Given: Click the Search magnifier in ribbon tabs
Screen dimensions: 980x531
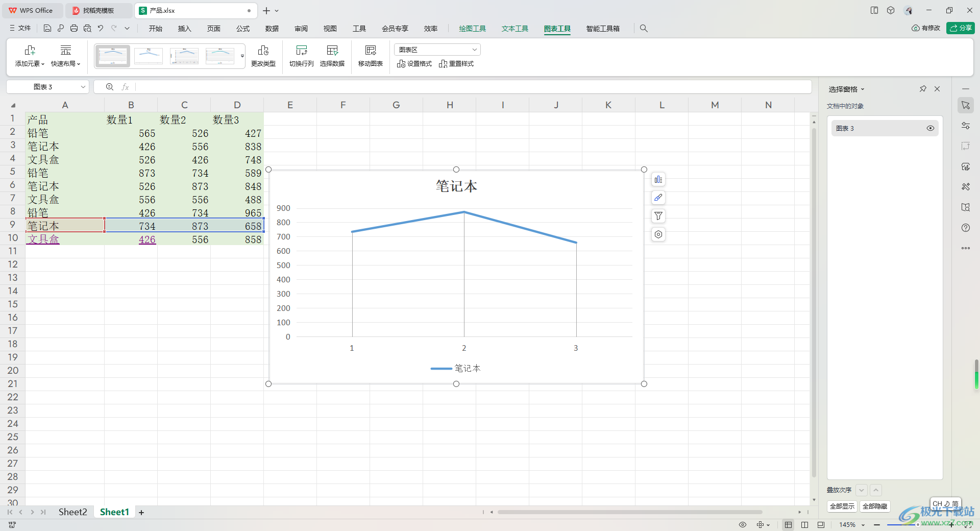Looking at the screenshot, I should point(644,29).
